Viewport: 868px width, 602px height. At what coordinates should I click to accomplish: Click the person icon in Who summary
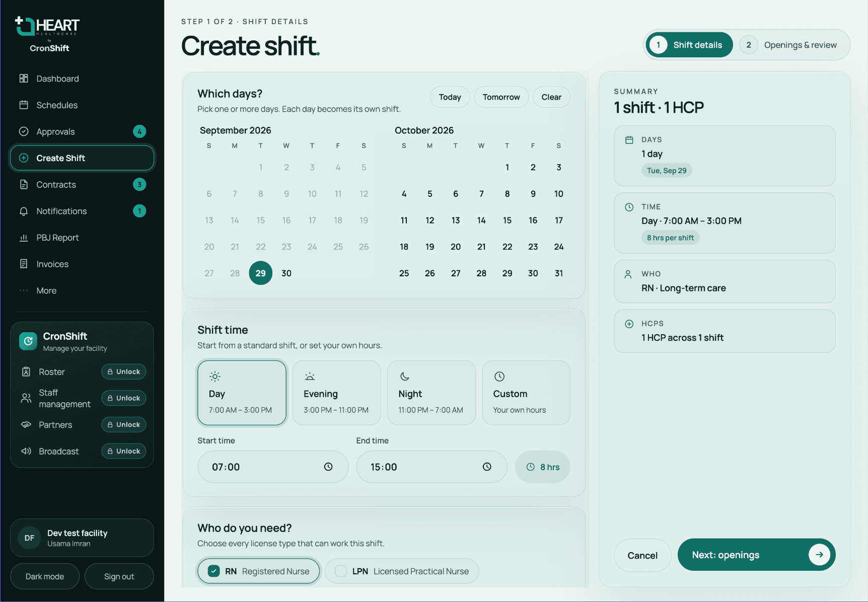click(628, 274)
